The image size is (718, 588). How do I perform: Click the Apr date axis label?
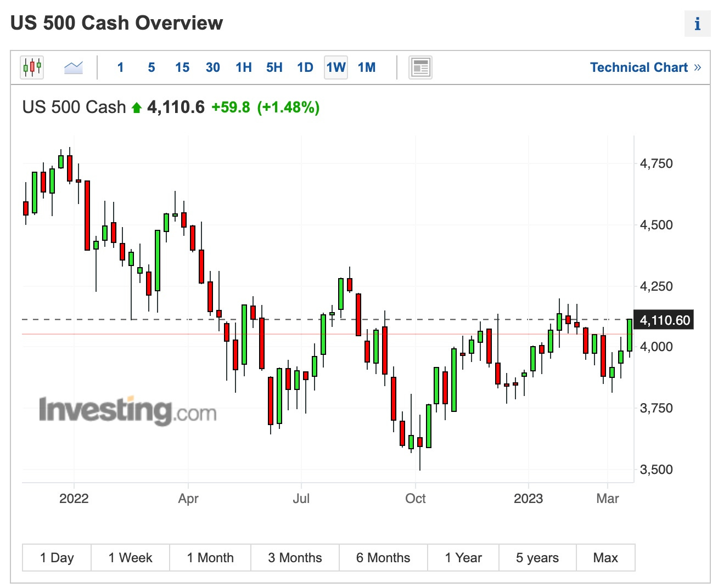188,499
